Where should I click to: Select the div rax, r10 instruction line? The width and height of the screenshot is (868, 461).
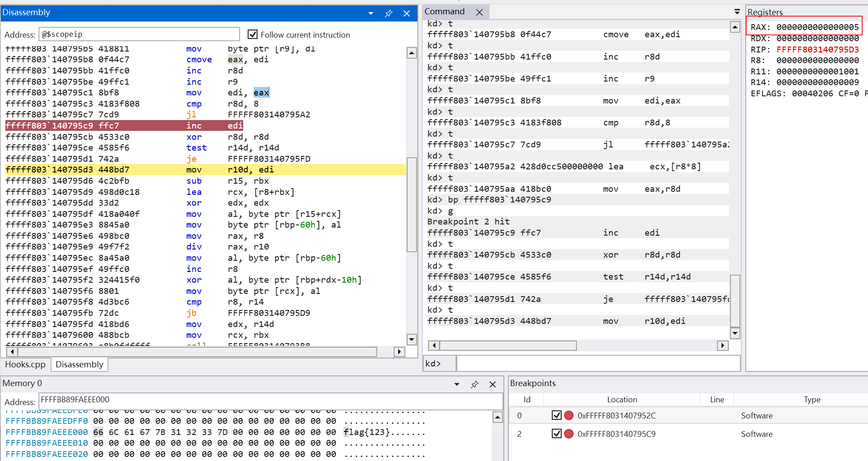click(x=205, y=246)
